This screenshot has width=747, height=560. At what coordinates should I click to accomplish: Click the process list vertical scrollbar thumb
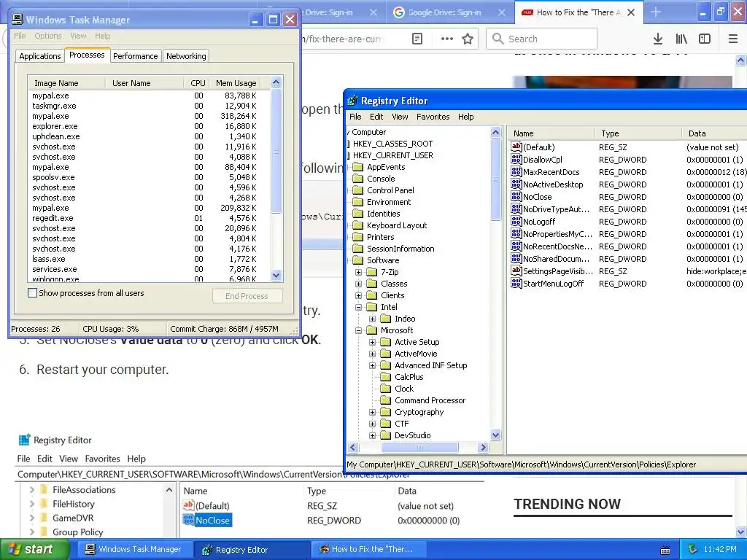276,151
